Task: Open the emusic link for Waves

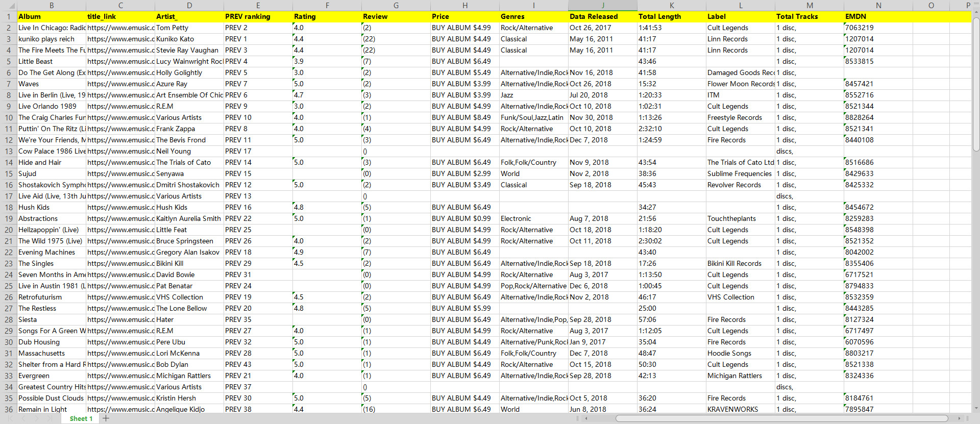Action: point(120,84)
